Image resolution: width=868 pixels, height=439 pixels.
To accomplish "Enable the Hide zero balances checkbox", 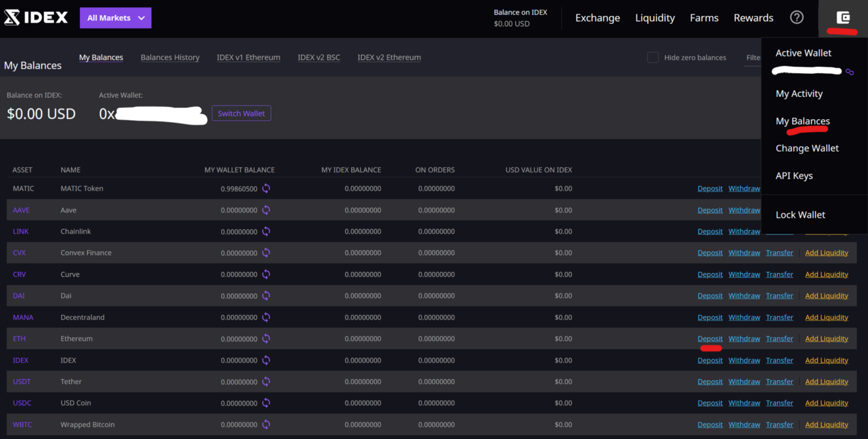I will point(653,58).
